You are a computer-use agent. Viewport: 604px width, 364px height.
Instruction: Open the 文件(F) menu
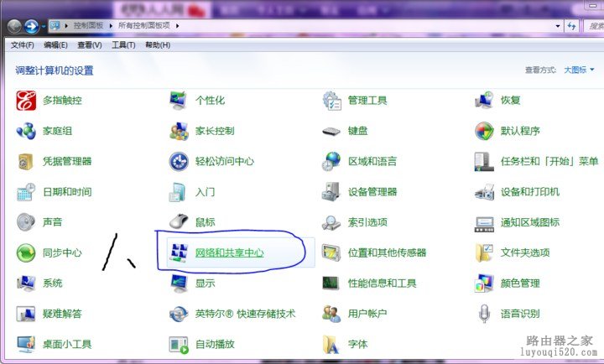pyautogui.click(x=22, y=44)
